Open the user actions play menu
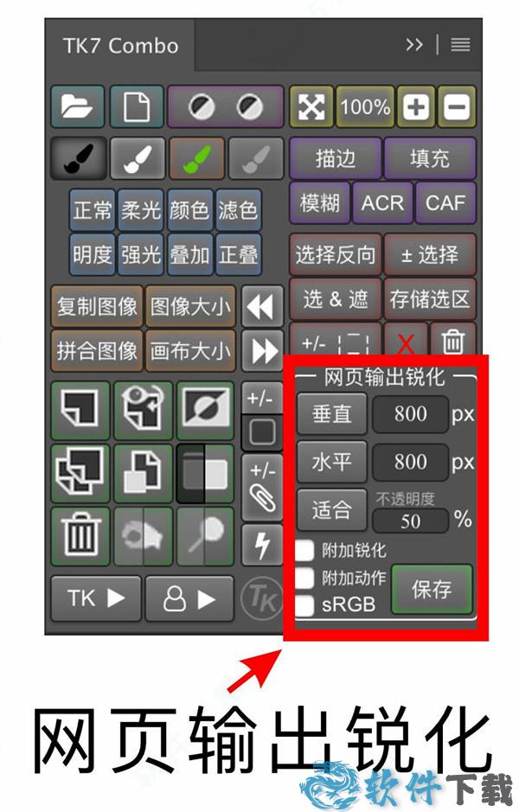This screenshot has width=519, height=812. (x=190, y=598)
